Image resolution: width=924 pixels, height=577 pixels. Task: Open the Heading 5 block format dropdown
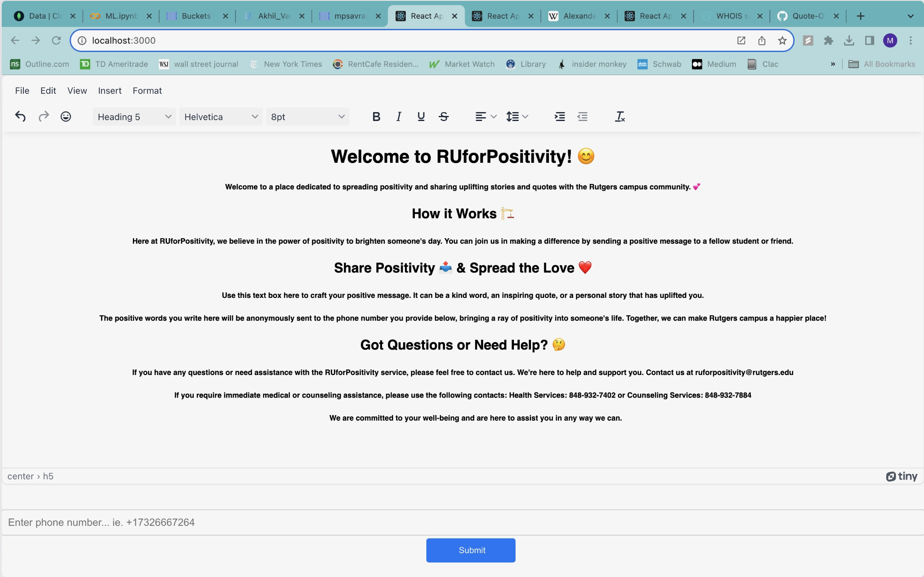pyautogui.click(x=134, y=117)
